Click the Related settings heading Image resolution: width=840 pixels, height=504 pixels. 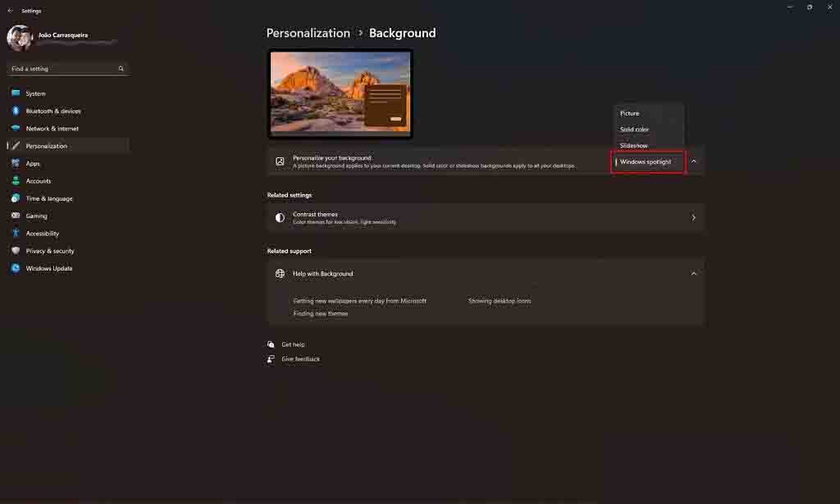click(x=290, y=195)
